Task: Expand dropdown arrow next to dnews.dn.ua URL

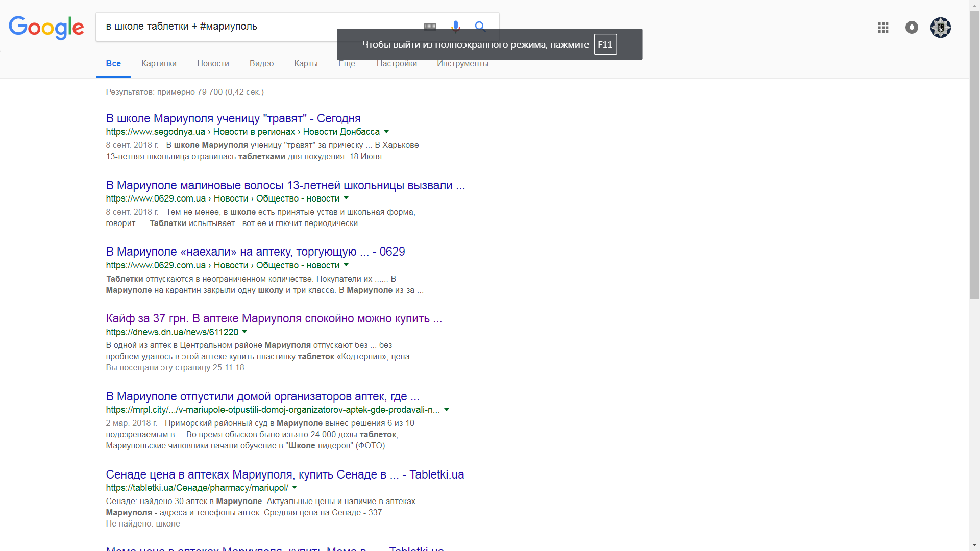Action: tap(244, 332)
